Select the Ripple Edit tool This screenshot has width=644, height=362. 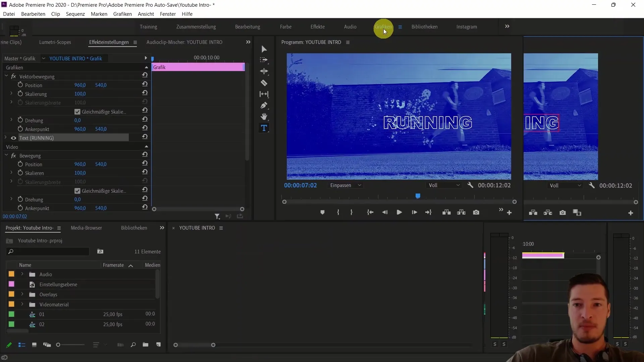[x=264, y=71]
